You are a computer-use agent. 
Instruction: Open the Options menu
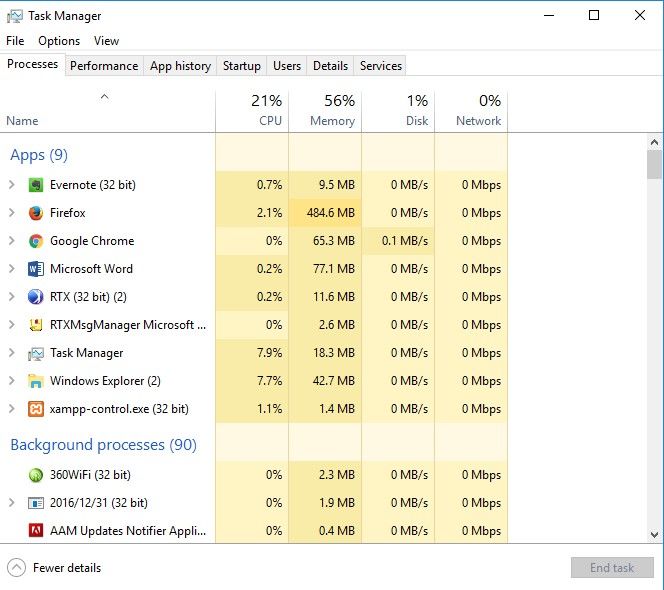(59, 41)
